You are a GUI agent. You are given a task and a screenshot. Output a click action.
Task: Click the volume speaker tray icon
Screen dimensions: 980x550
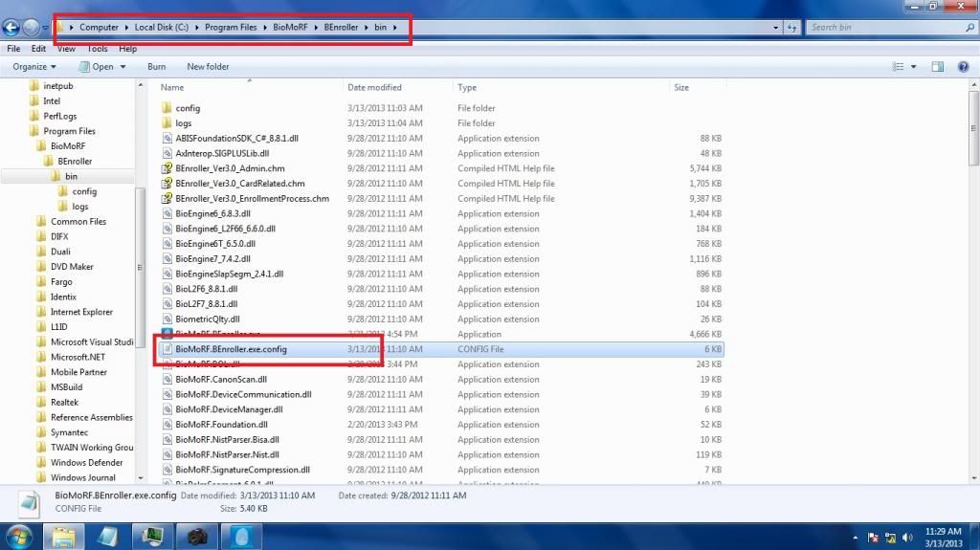(907, 538)
